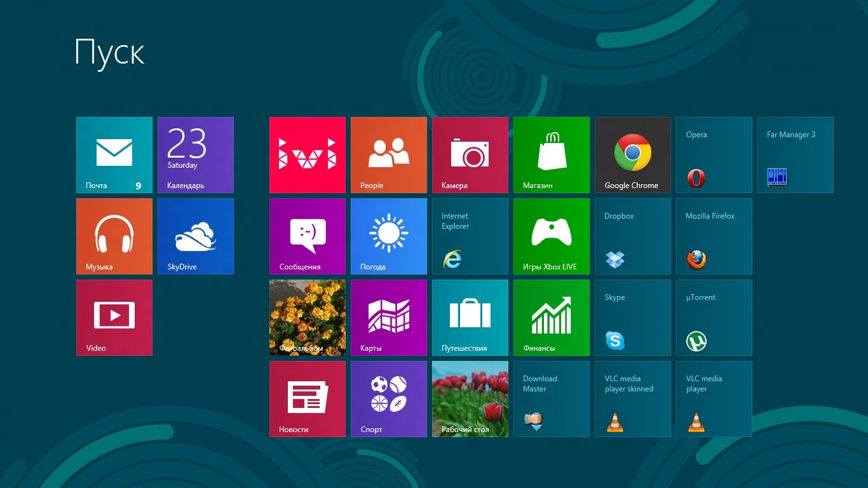
Task: Switch to Рабочий стол desktop
Action: tap(470, 398)
